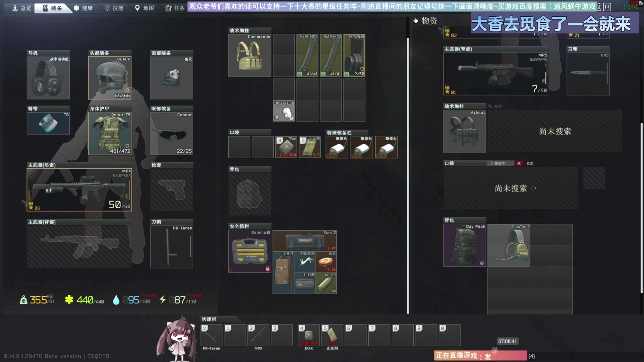Select the second 9x19 MPX magazine
The width and height of the screenshot is (644, 362).
[x=331, y=55]
